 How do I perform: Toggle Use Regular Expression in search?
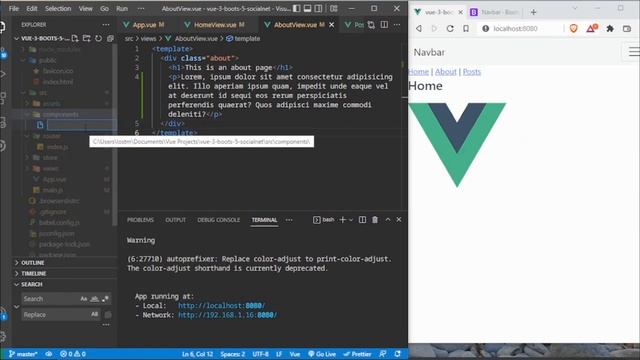[106, 299]
